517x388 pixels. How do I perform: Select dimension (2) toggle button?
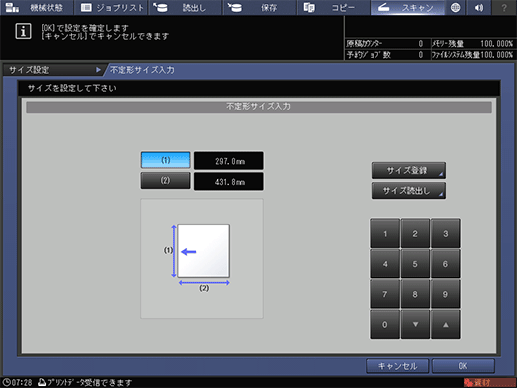165,181
